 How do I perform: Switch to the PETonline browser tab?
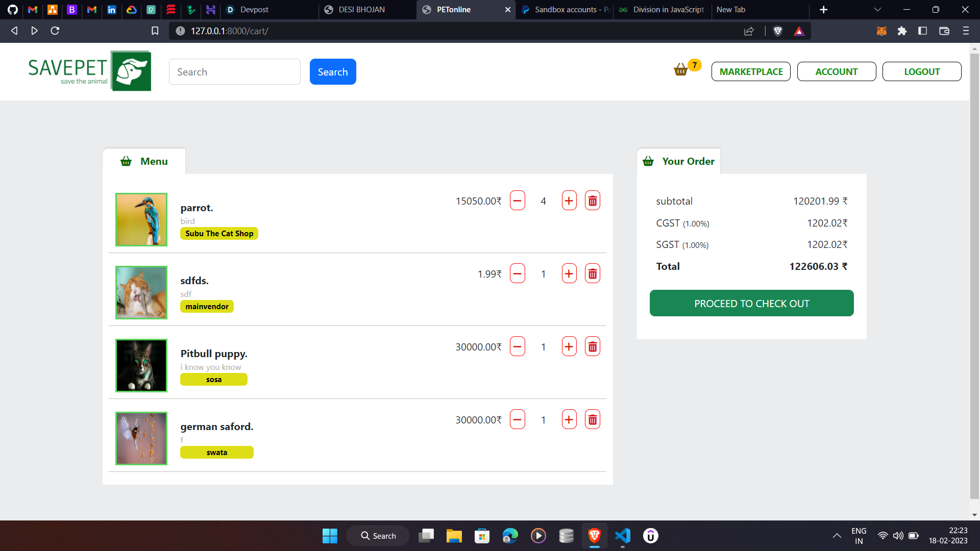[454, 9]
